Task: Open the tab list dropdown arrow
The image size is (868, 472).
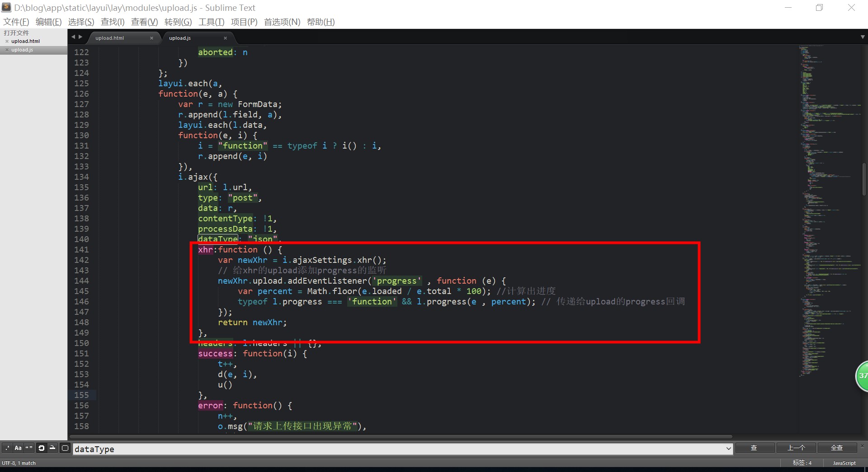Action: point(862,37)
